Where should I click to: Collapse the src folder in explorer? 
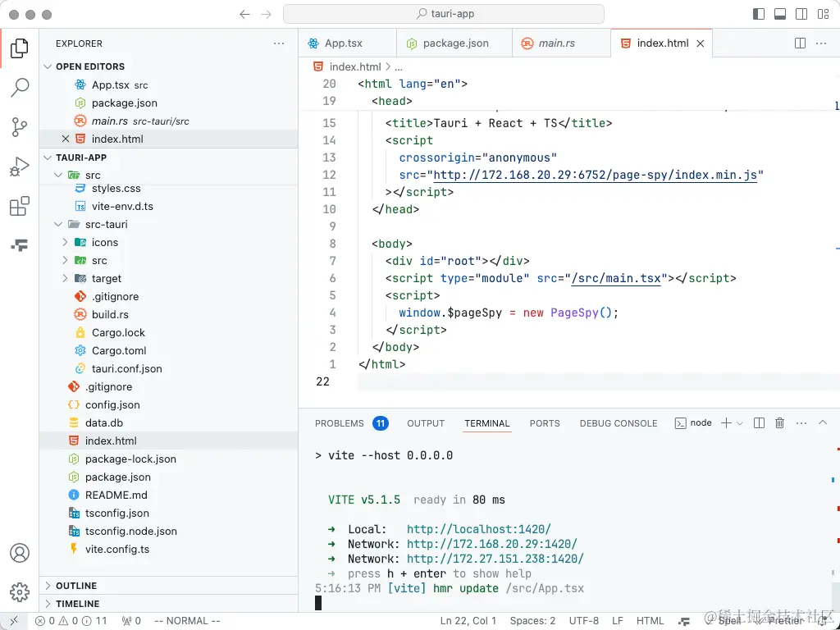(x=58, y=176)
